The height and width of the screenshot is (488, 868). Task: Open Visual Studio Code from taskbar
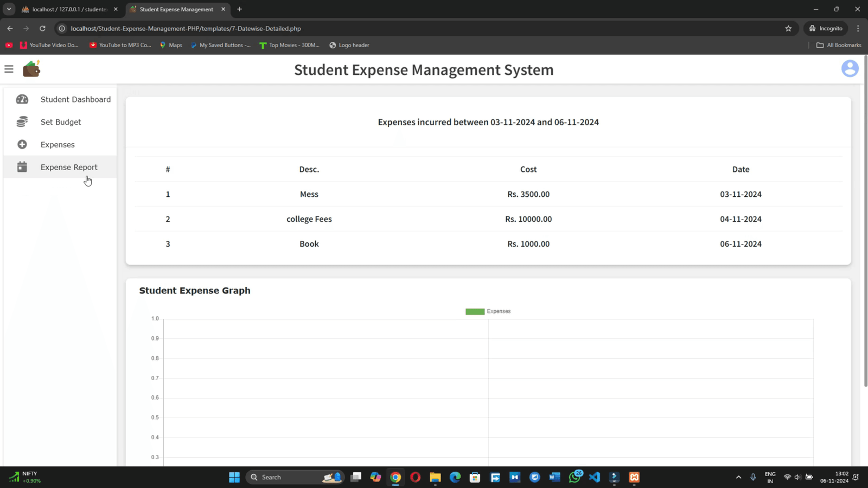tap(595, 477)
